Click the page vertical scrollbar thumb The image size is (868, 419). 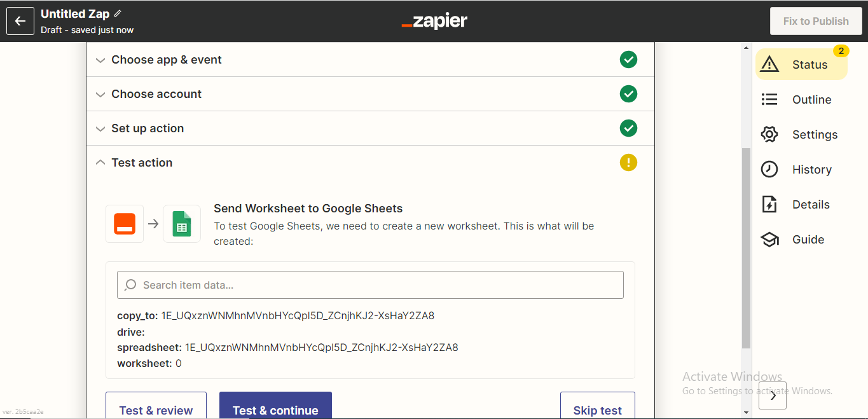click(746, 248)
